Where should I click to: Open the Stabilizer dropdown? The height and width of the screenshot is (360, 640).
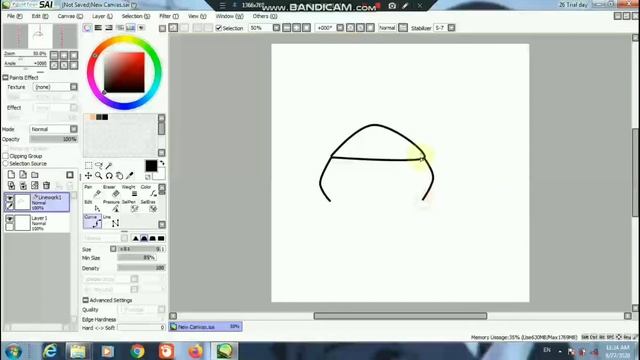451,28
